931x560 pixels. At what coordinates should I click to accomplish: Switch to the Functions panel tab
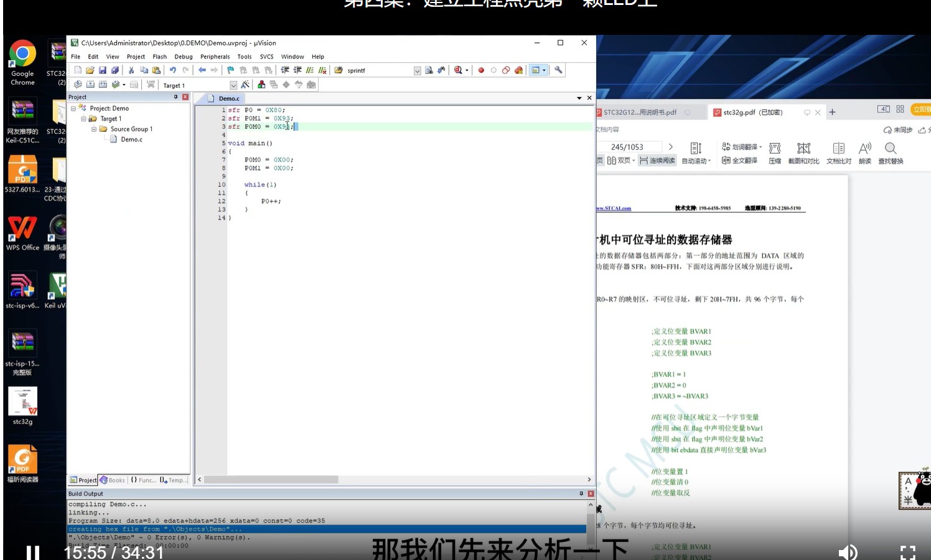[x=143, y=480]
